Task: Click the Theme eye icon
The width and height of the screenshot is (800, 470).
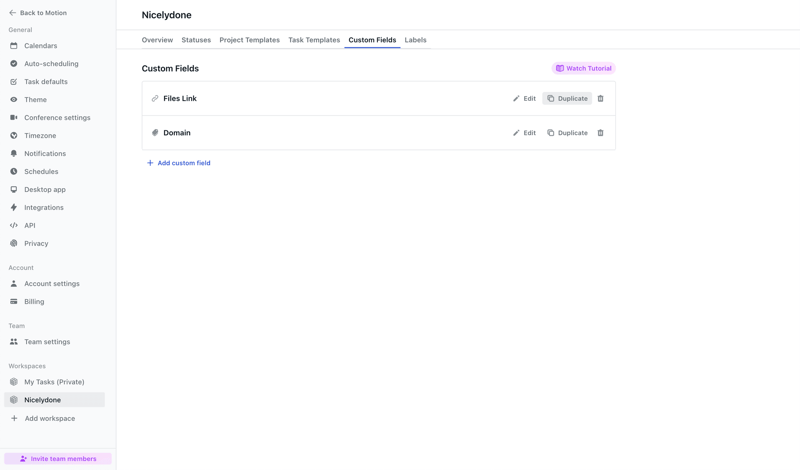Action: tap(14, 100)
